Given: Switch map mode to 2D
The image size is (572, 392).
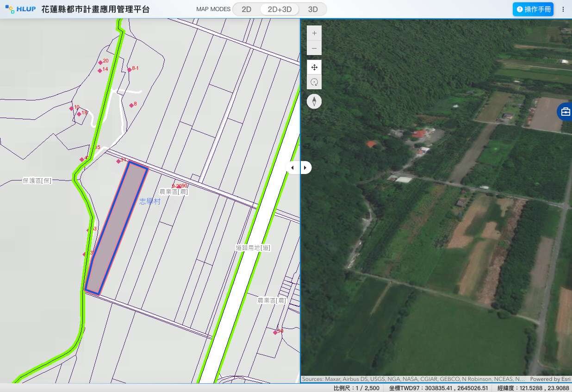Looking at the screenshot, I should point(247,9).
